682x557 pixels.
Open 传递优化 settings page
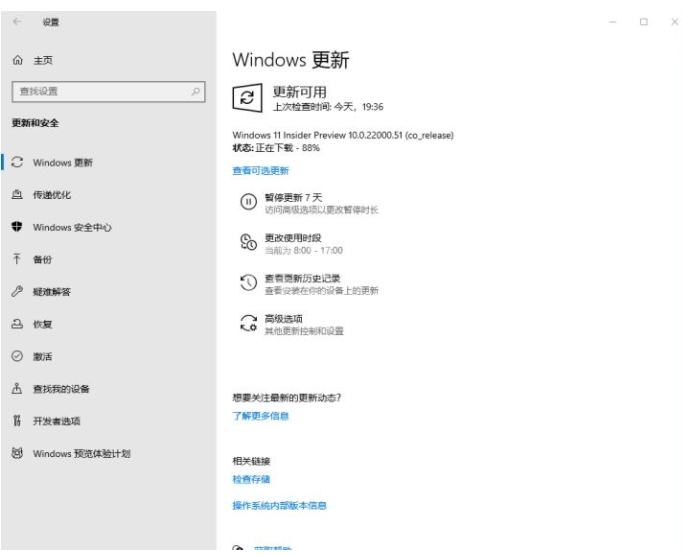[x=52, y=195]
